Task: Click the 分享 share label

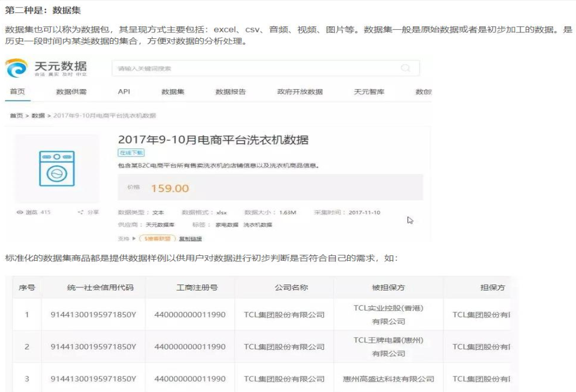Action: click(x=93, y=212)
